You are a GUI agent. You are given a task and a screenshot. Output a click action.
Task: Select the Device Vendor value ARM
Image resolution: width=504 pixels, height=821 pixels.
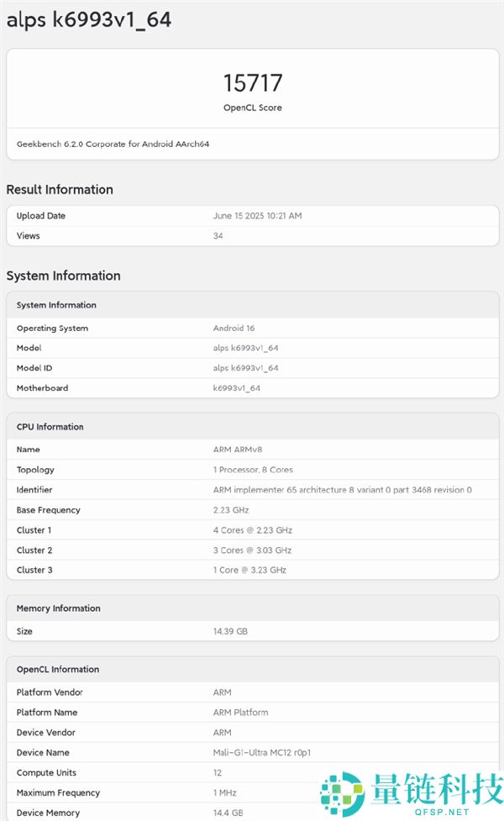222,733
